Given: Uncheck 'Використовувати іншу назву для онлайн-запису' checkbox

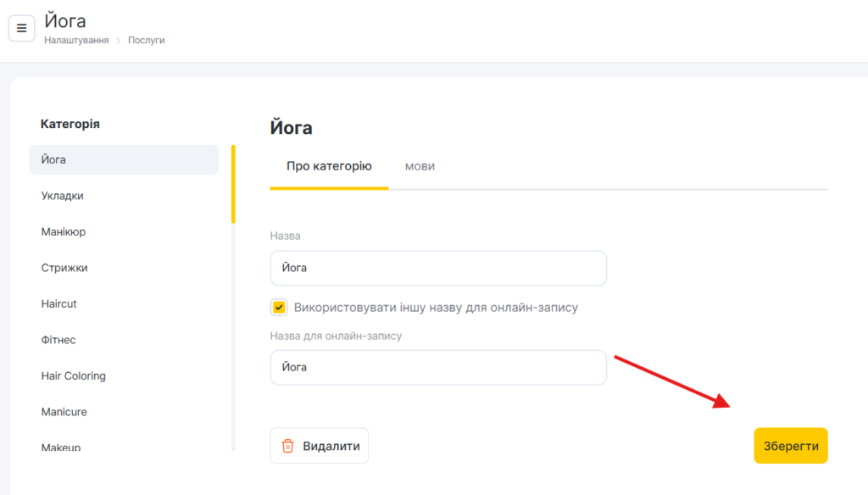Looking at the screenshot, I should (x=279, y=307).
